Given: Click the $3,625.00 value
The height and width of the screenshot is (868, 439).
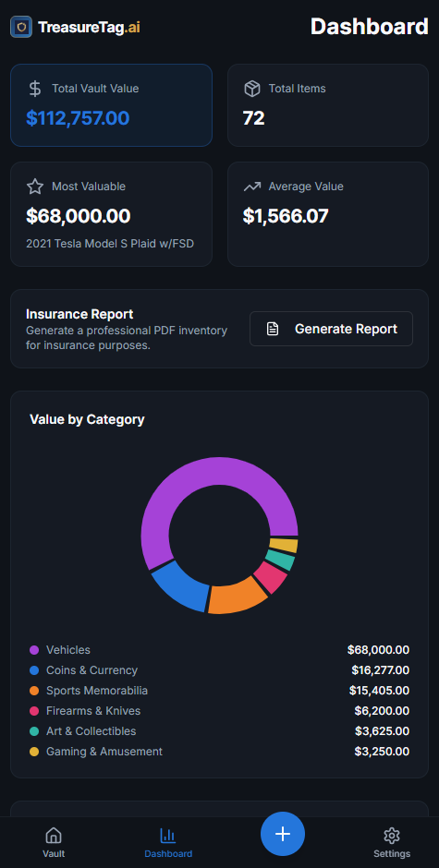Looking at the screenshot, I should (382, 731).
